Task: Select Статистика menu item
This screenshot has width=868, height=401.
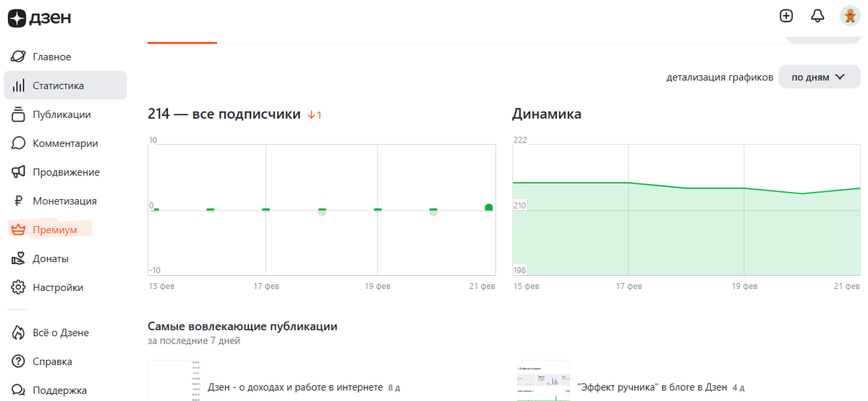Action: click(x=65, y=85)
